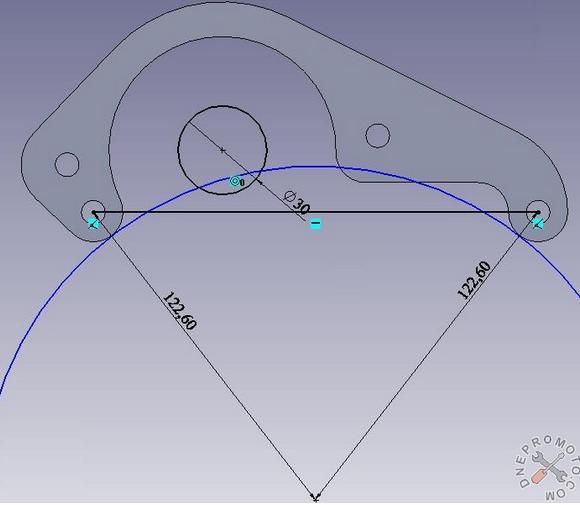
Task: Select the Ø30 diameter dimension text
Action: point(297,202)
